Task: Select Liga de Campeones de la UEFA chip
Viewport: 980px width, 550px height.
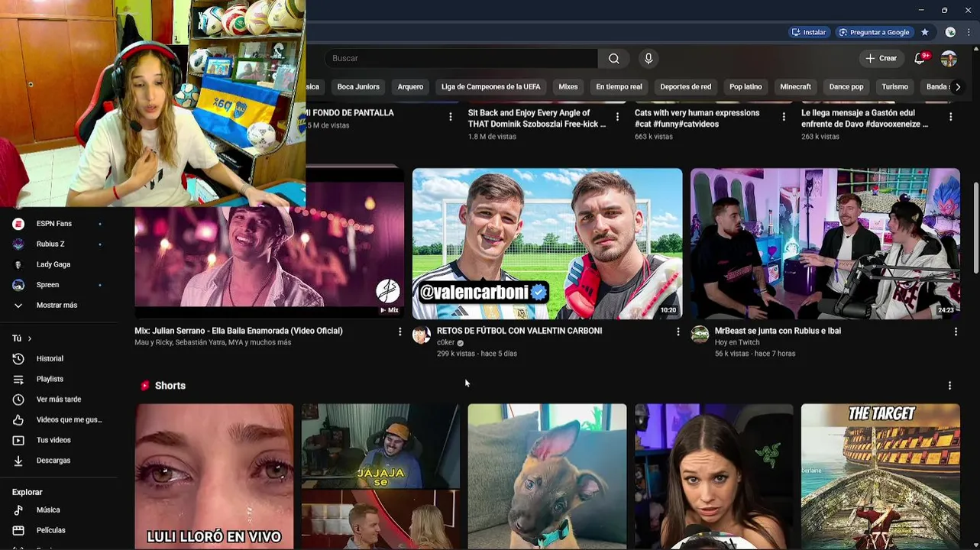Action: pyautogui.click(x=490, y=87)
